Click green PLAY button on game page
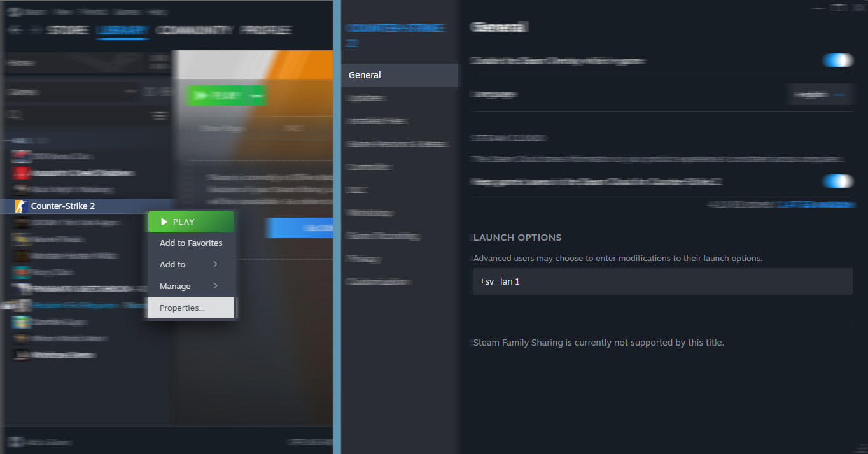Viewport: 868px width, 454px height. 226,96
